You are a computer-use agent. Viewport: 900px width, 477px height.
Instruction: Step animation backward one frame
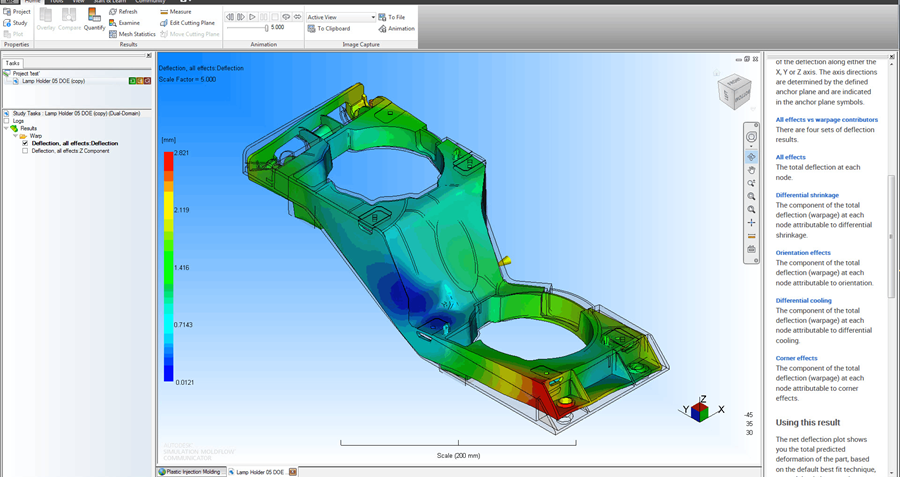pyautogui.click(x=230, y=17)
